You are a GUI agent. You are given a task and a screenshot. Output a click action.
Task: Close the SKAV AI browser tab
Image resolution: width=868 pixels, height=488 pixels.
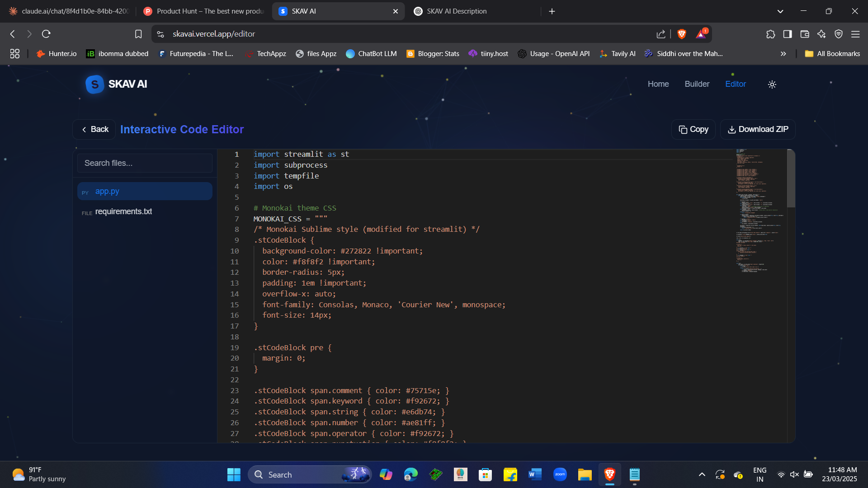(x=396, y=11)
